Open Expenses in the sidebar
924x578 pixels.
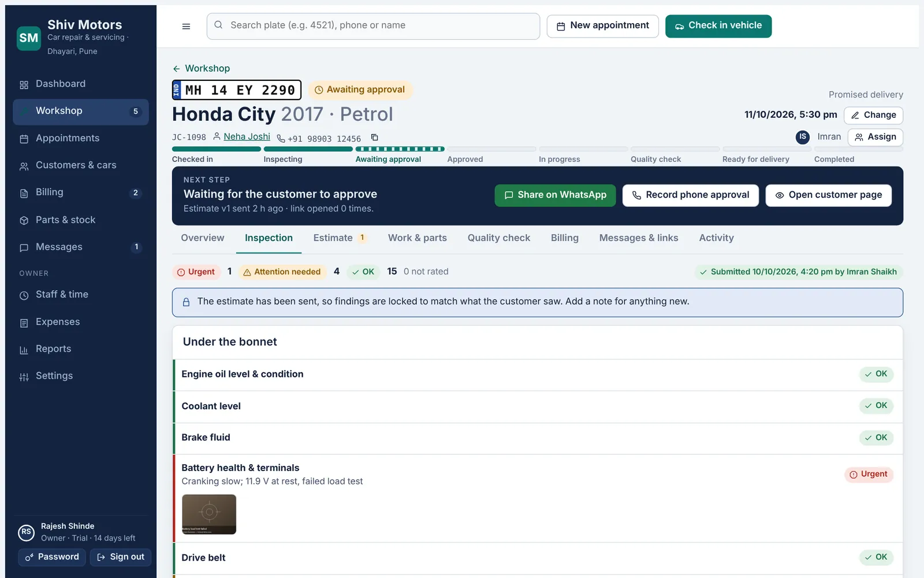tap(81, 322)
